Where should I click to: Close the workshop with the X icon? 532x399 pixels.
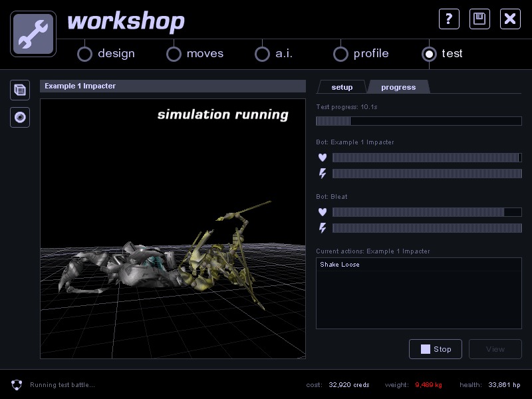tap(510, 19)
